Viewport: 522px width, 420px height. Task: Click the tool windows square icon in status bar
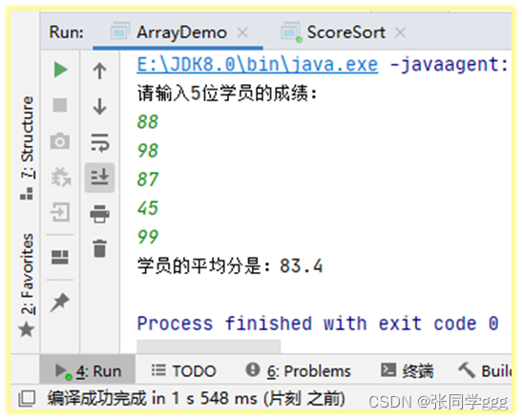pos(27,399)
